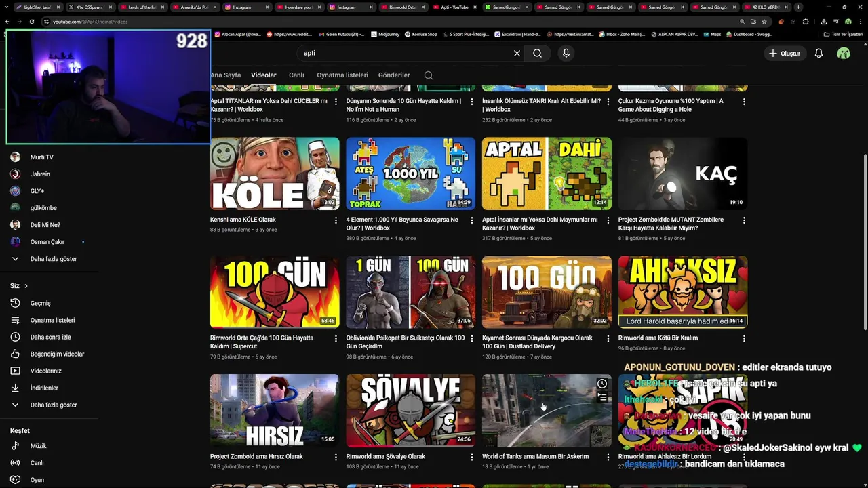Open the notifications bell
The width and height of the screenshot is (868, 488).
coord(818,53)
